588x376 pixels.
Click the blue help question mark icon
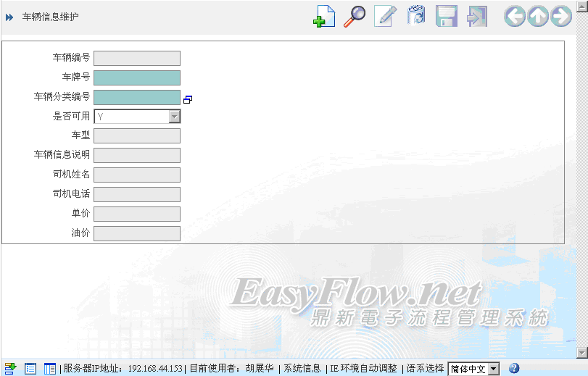(x=514, y=368)
